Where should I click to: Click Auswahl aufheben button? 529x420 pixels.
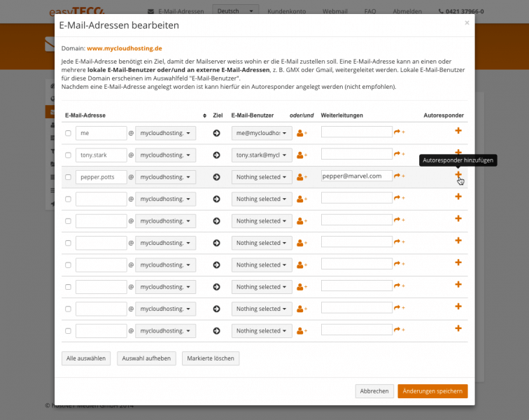tap(146, 358)
